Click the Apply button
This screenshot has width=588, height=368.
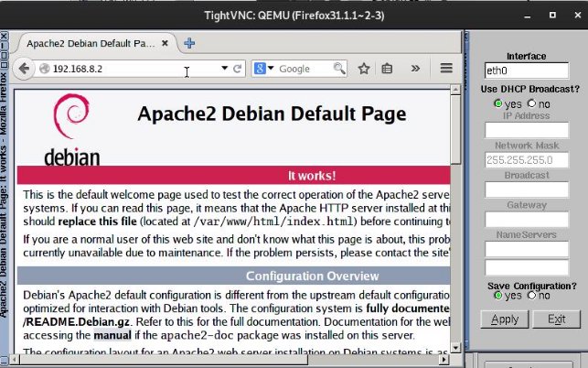[x=505, y=319]
